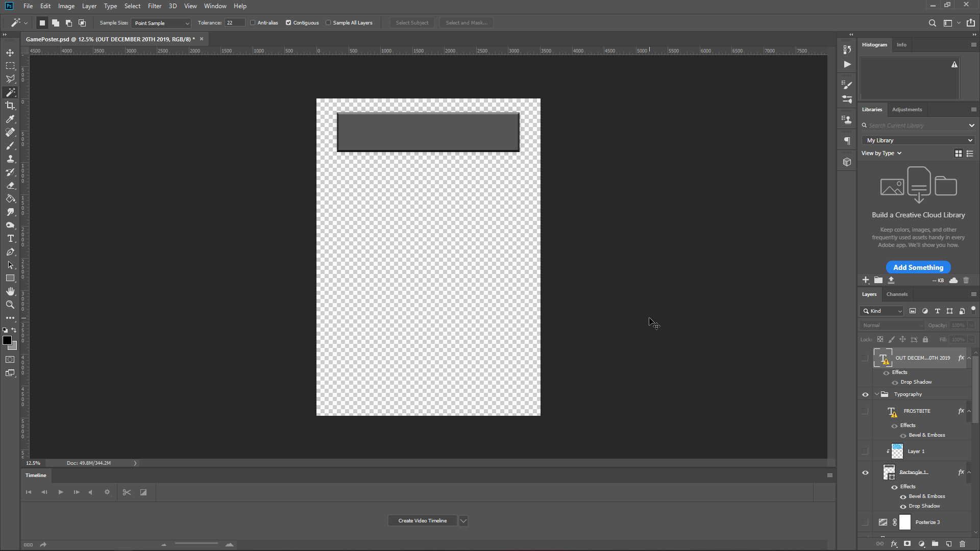Select the Clone Stamp tool
The width and height of the screenshot is (980, 551).
[10, 159]
